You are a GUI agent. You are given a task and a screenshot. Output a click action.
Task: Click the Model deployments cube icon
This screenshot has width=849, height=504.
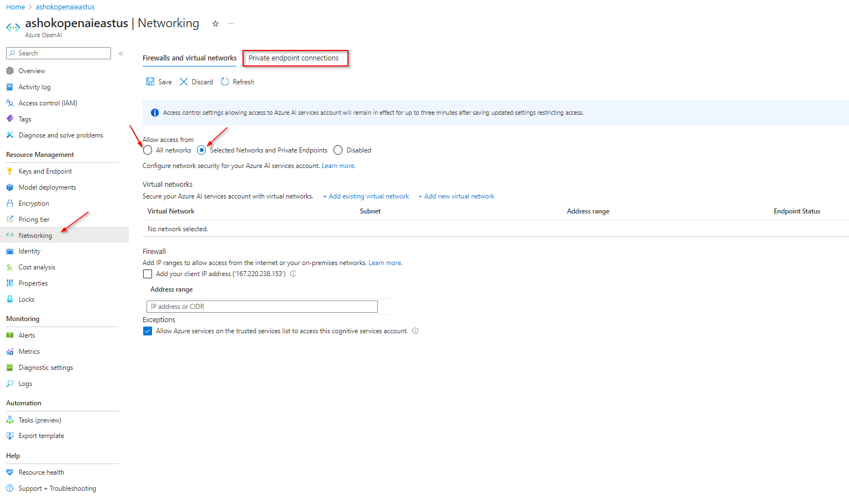[x=9, y=187]
